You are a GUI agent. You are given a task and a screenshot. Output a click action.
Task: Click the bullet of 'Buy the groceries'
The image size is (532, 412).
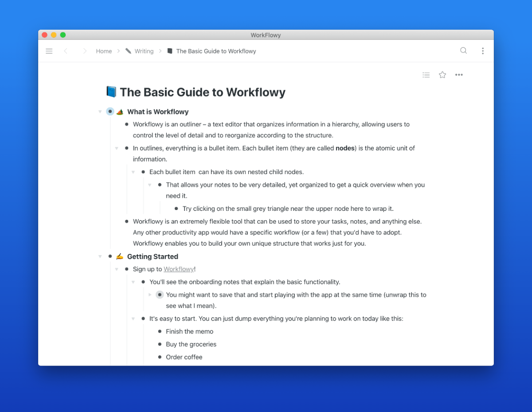[160, 344]
